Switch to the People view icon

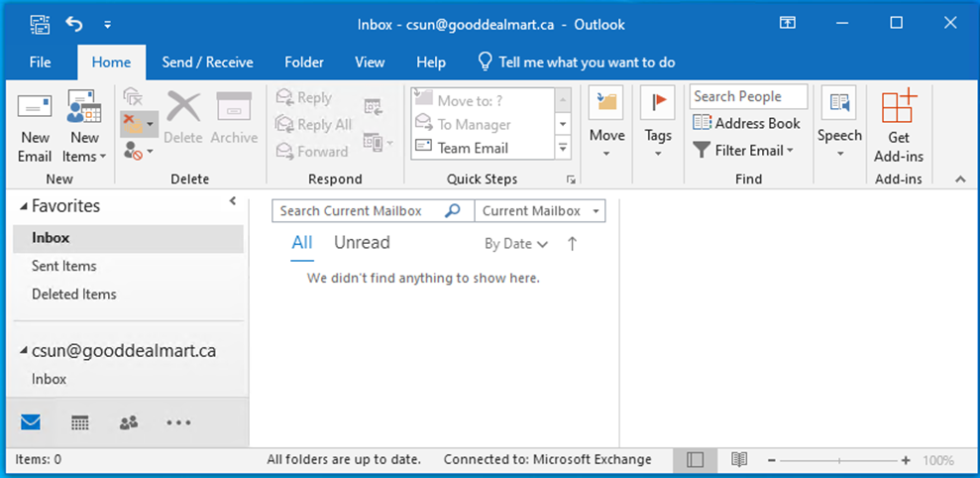pos(128,422)
